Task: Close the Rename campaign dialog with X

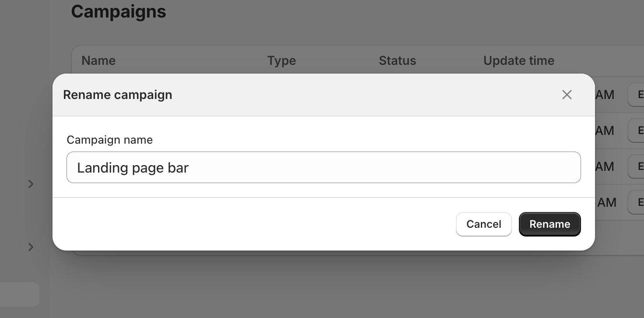Action: coord(567,95)
